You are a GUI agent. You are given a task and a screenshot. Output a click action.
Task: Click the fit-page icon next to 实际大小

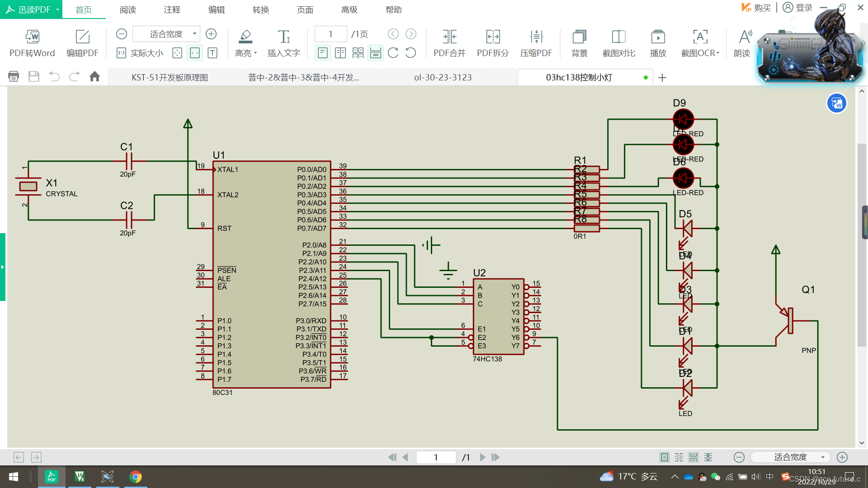(177, 53)
